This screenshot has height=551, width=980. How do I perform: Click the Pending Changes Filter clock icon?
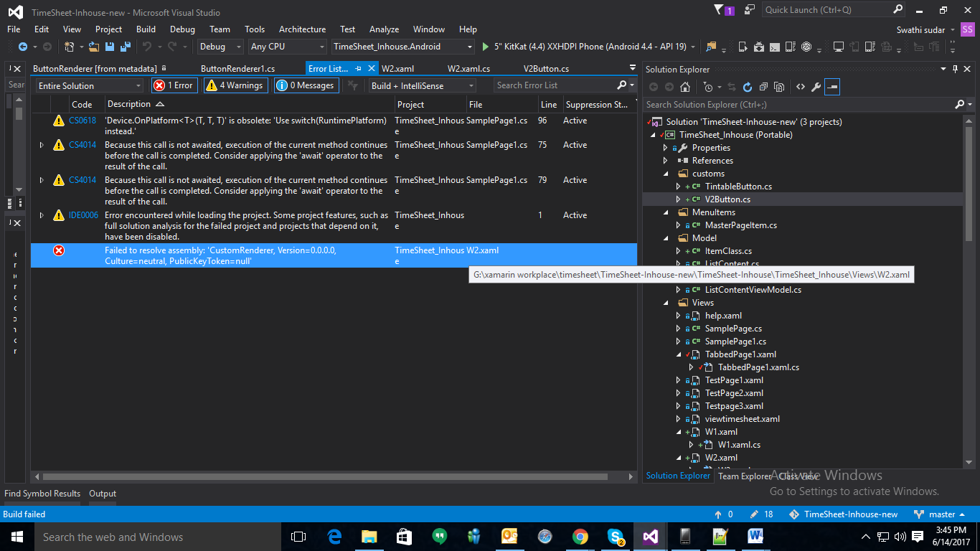tap(708, 87)
